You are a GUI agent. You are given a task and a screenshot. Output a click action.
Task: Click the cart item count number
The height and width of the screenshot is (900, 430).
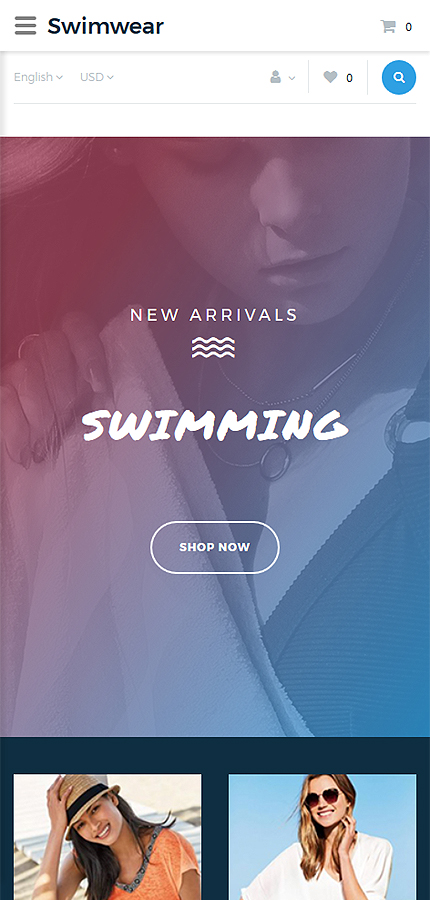408,27
